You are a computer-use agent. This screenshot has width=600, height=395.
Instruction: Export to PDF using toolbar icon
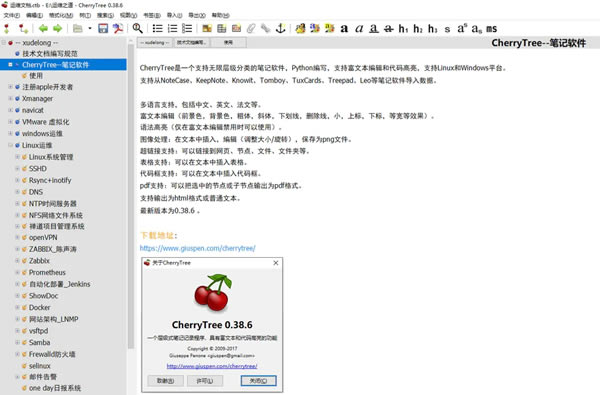point(117,28)
